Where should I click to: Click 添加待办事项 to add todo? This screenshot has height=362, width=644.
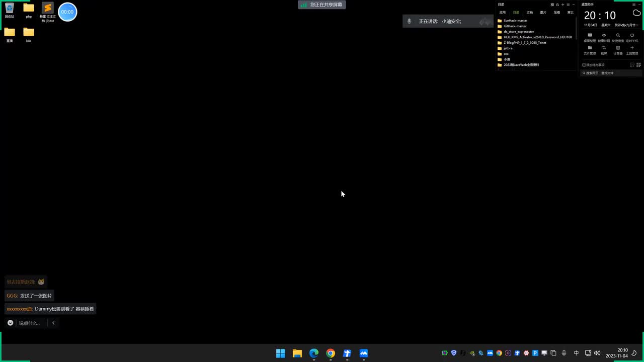tap(594, 65)
